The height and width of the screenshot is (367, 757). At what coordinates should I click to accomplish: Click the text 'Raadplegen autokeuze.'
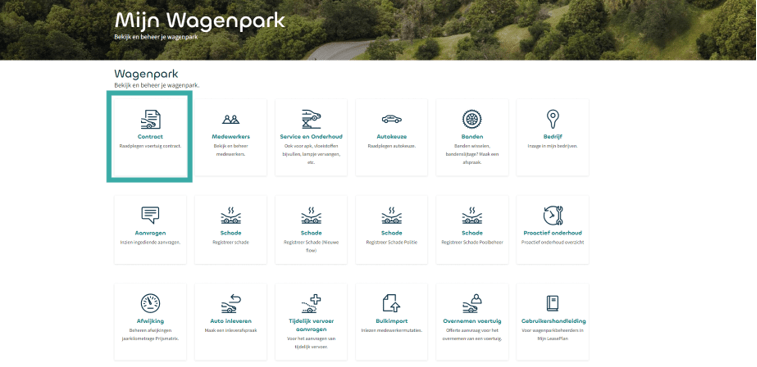coord(392,145)
